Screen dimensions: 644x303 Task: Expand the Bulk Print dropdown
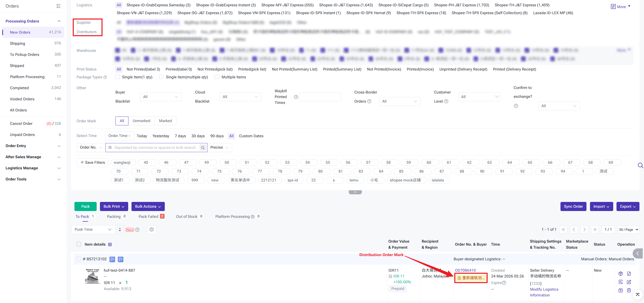coord(114,206)
